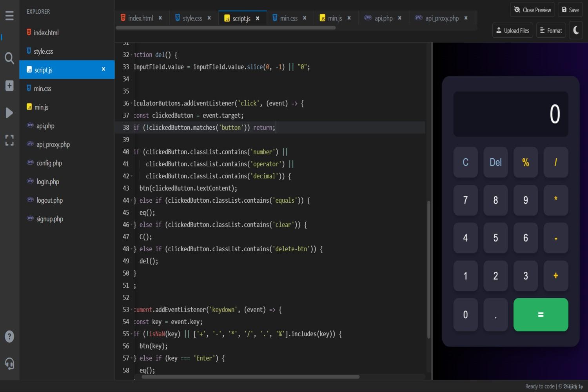Image resolution: width=588 pixels, height=392 pixels.
Task: Collapse the if block at line 42
Action: click(x=132, y=176)
